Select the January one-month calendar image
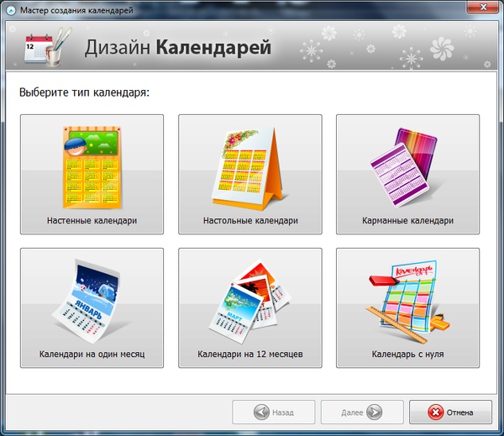Image resolution: width=504 pixels, height=436 pixels. pyautogui.click(x=92, y=301)
